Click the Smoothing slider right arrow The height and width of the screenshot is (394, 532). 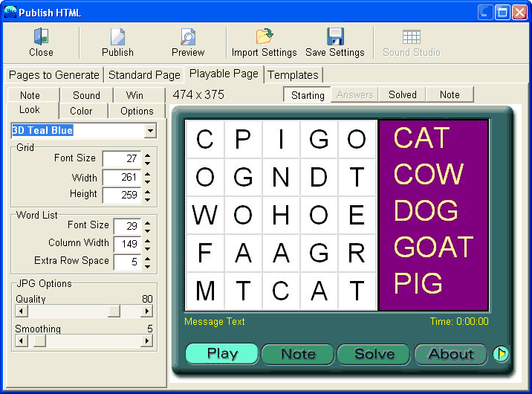[146, 340]
